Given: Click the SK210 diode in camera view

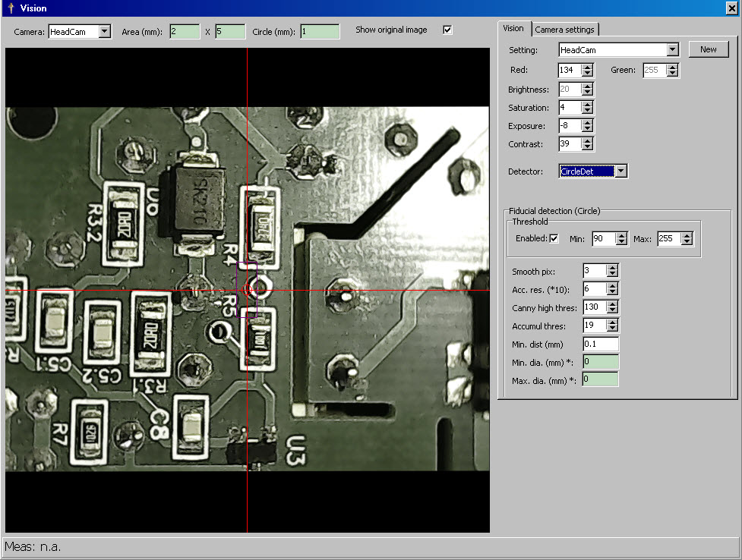Looking at the screenshot, I should tap(199, 201).
